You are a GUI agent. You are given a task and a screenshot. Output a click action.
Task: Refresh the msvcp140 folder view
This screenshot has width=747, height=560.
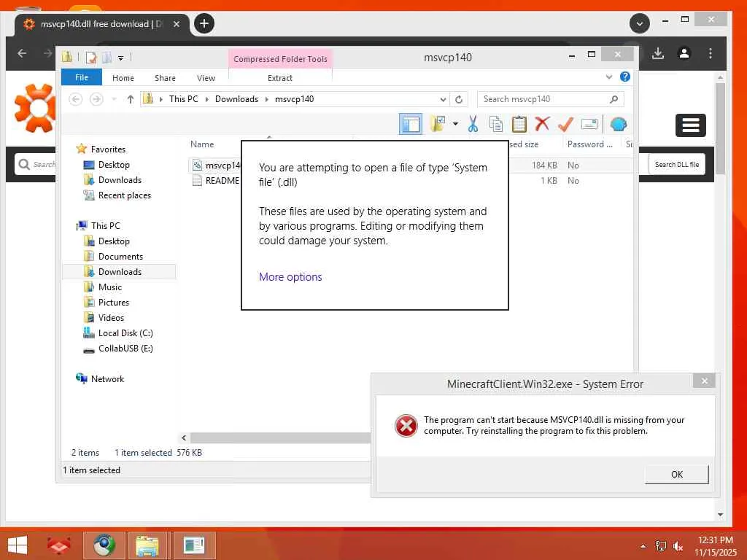pyautogui.click(x=459, y=99)
